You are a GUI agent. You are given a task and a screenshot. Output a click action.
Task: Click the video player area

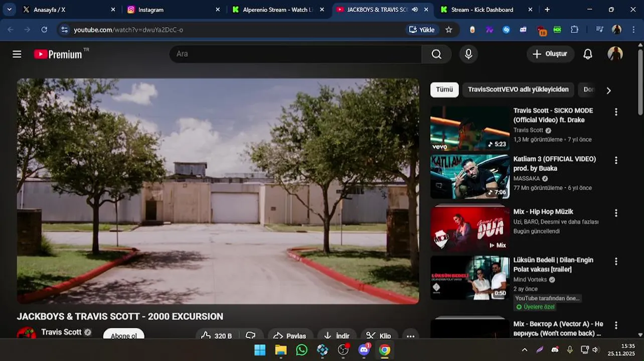click(x=218, y=191)
